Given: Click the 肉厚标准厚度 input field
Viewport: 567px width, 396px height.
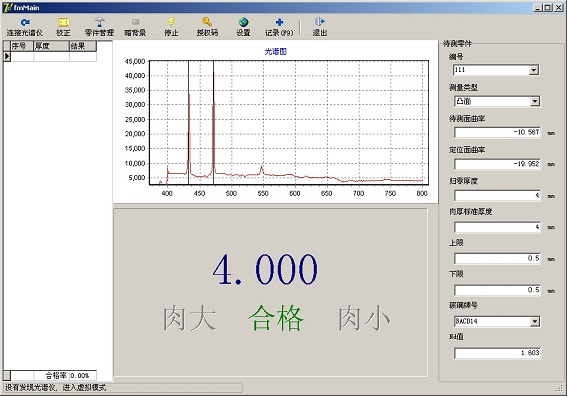Looking at the screenshot, I should (x=497, y=227).
